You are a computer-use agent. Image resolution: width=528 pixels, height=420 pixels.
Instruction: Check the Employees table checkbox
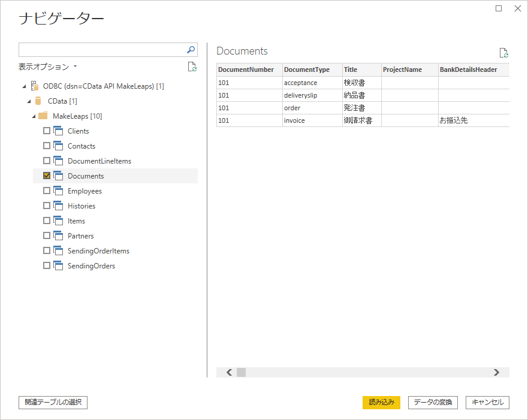pos(47,191)
